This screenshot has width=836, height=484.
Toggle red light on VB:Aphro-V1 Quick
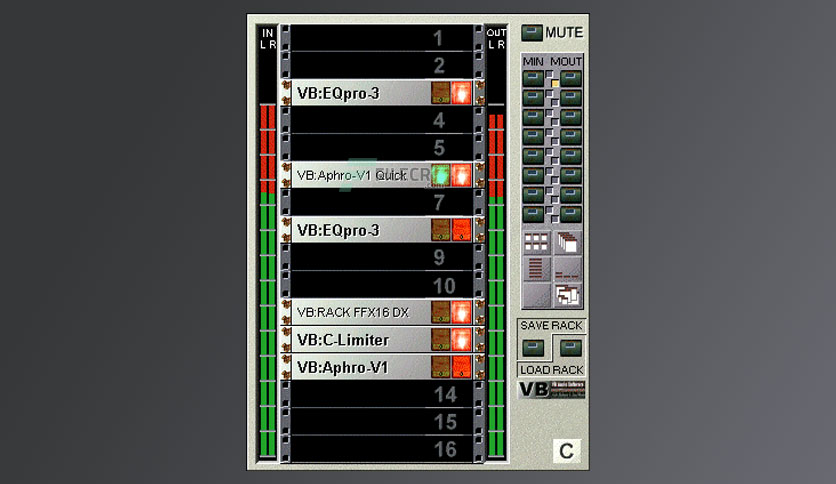(x=462, y=175)
